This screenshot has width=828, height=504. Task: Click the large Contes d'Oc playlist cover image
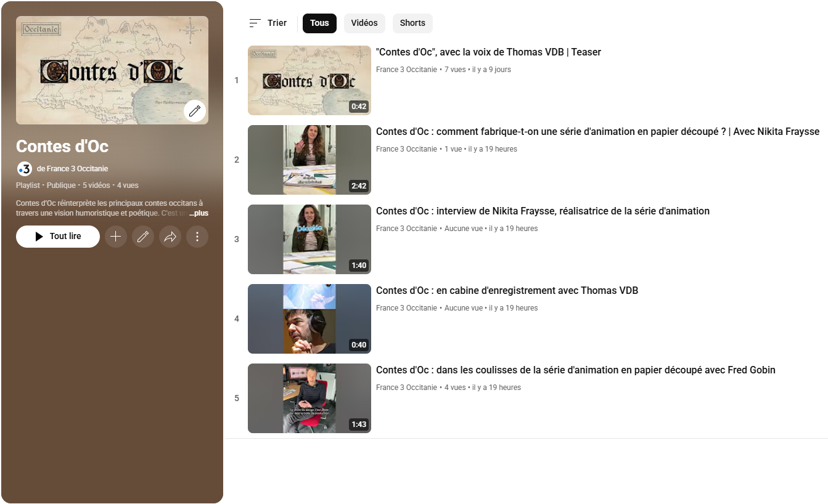tap(112, 70)
